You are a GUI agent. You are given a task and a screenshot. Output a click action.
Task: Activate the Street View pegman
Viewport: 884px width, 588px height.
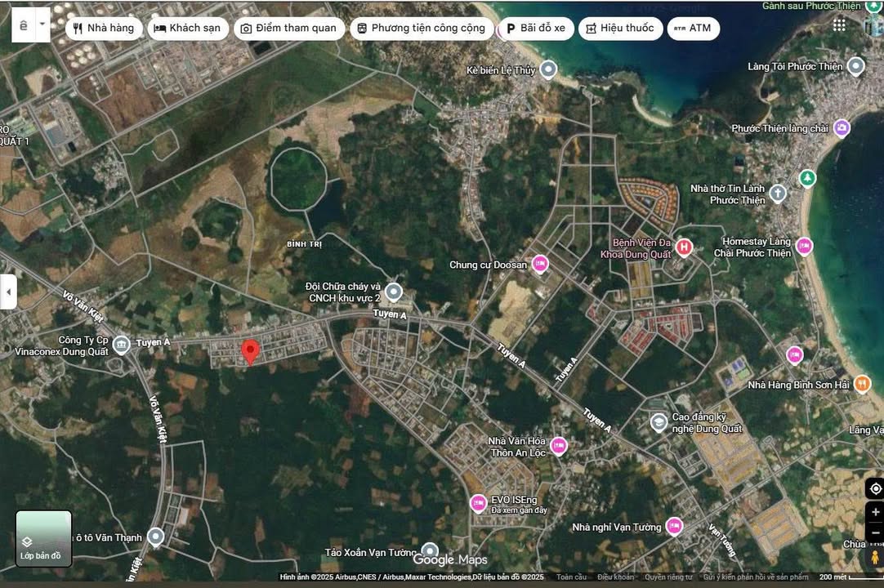click(874, 559)
